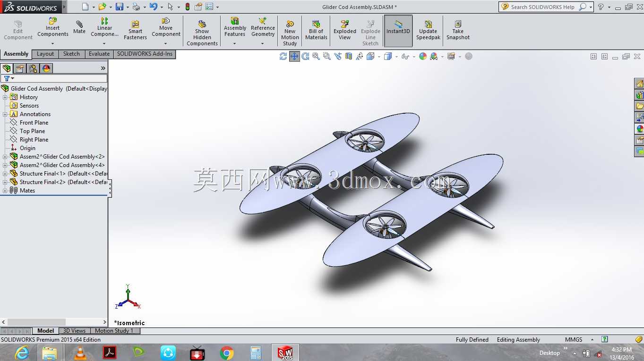
Task: Expand the History tree node
Action: point(5,97)
